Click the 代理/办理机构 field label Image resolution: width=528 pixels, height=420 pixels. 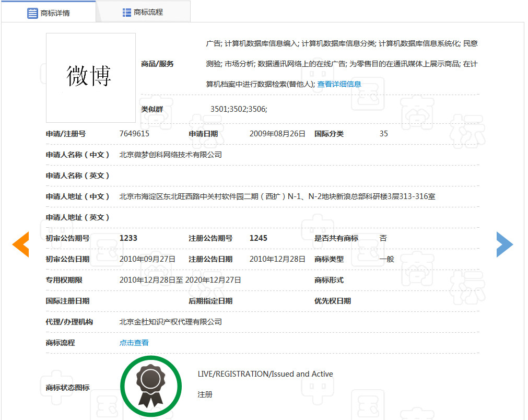[x=69, y=322]
